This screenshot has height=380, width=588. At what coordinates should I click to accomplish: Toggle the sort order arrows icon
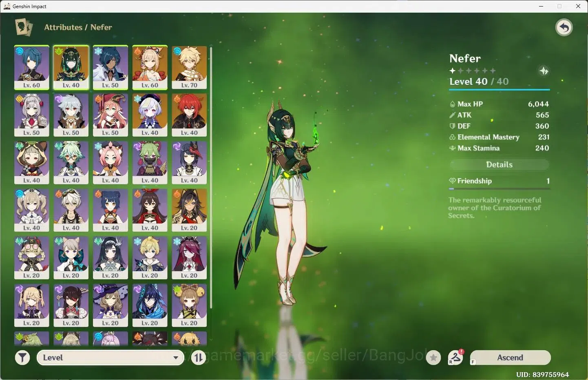tap(199, 358)
